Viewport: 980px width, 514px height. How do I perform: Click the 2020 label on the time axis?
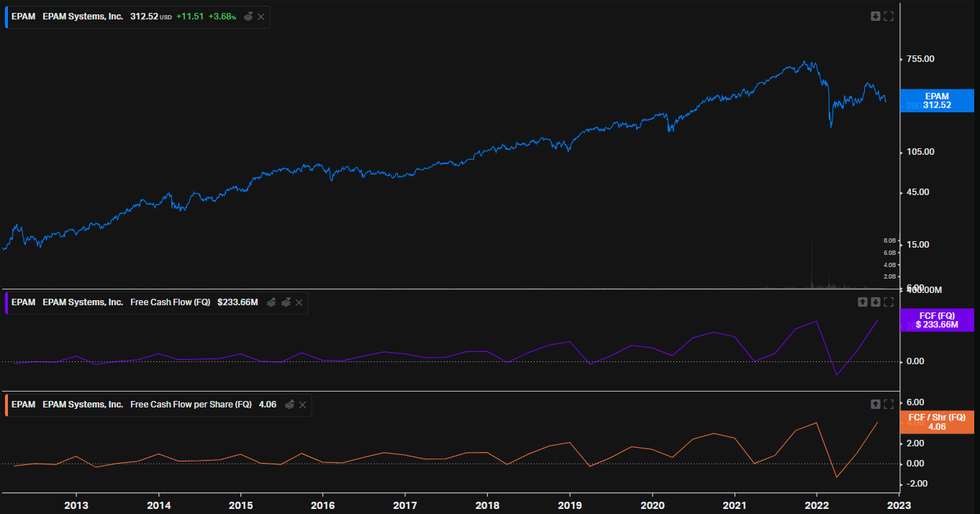(652, 505)
